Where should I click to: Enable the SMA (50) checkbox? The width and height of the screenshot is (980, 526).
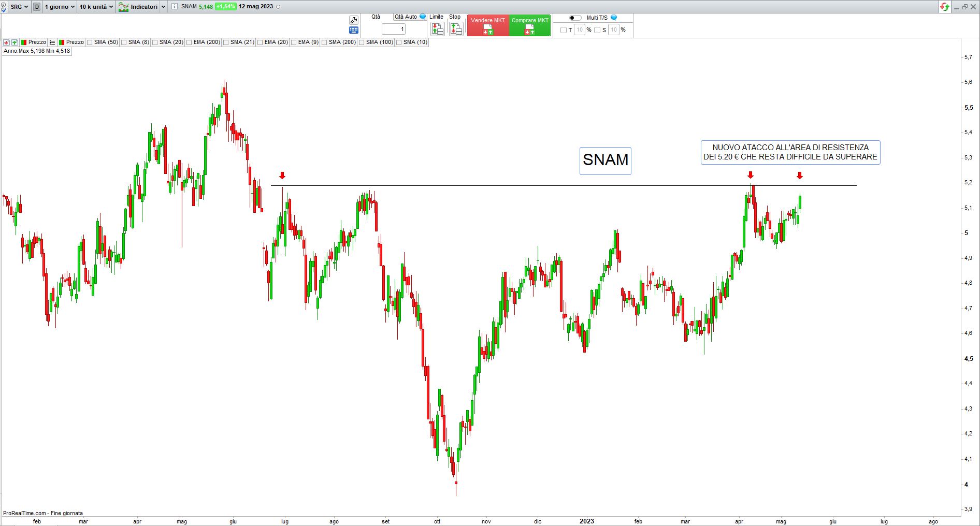(90, 42)
